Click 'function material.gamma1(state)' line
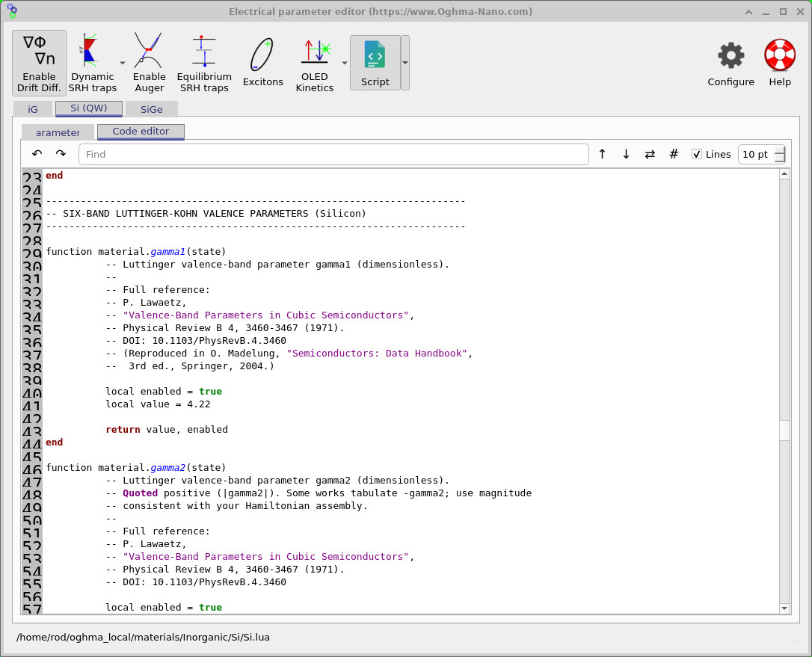The image size is (812, 657). click(x=135, y=252)
